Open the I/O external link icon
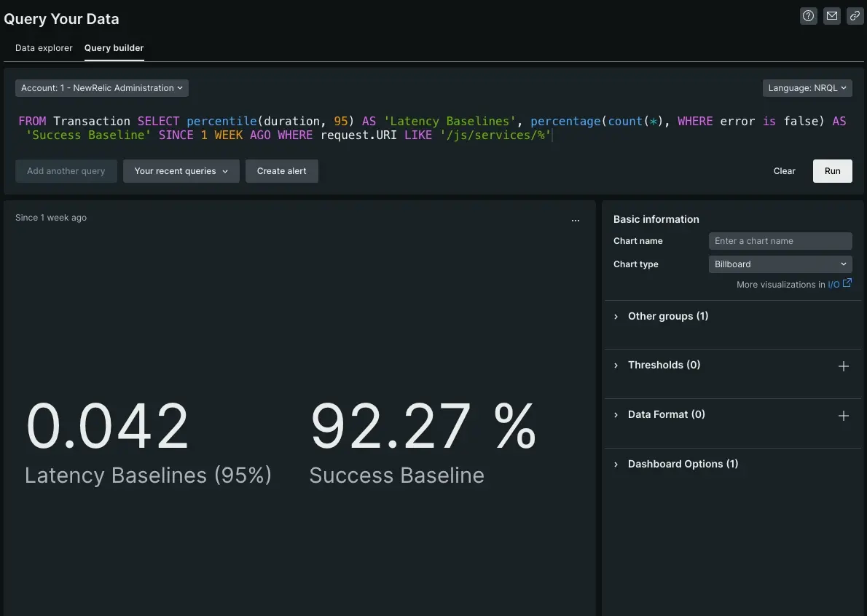 [847, 284]
